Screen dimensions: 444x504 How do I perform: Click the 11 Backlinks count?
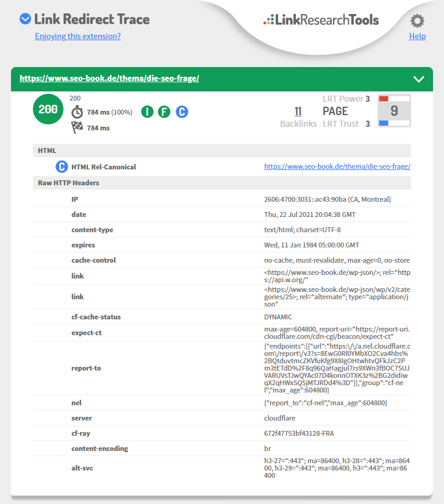click(x=298, y=111)
